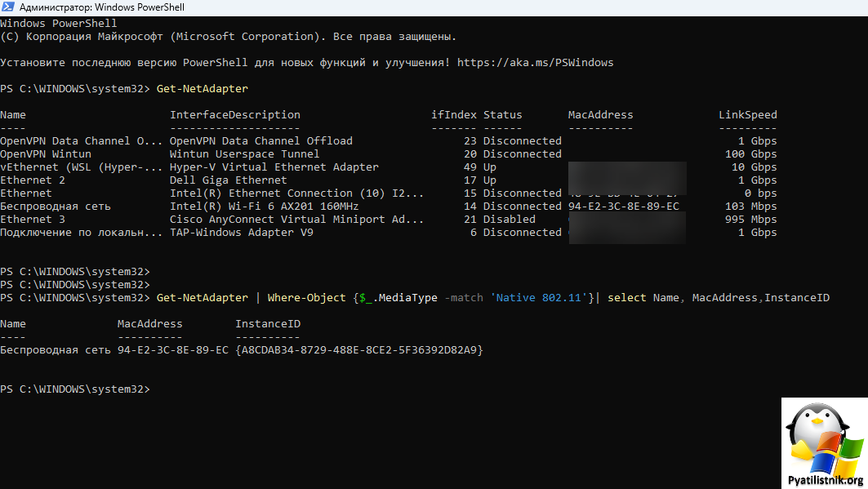
Task: Select the 'Ethernet 3' adapter name
Action: pyautogui.click(x=33, y=220)
